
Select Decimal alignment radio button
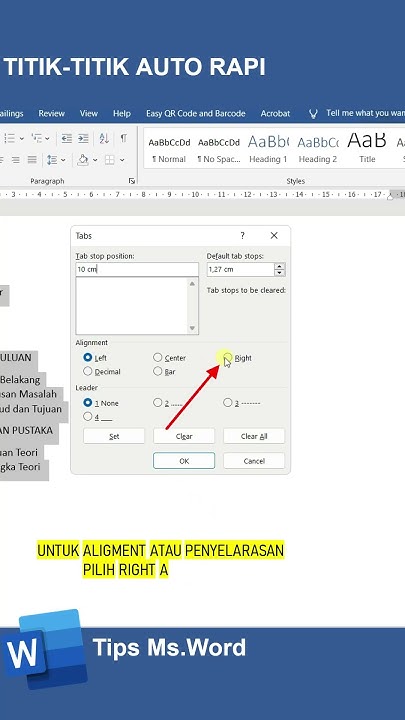88,371
